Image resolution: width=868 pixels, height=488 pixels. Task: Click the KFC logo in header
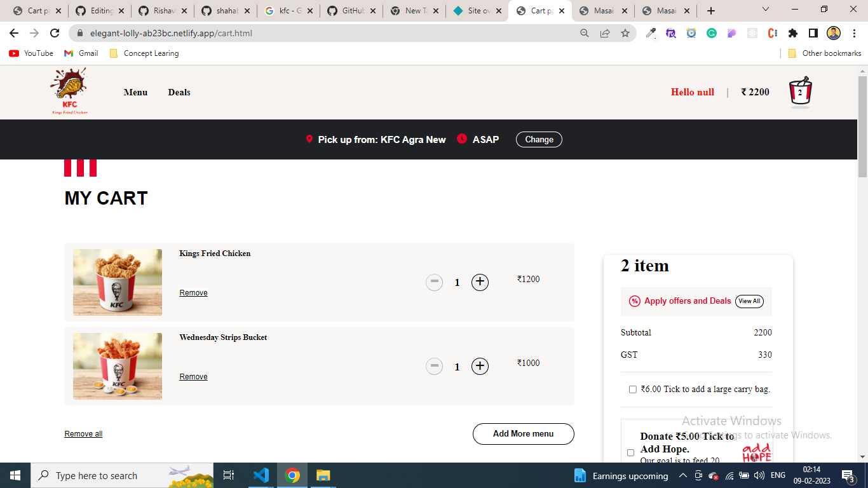point(69,92)
